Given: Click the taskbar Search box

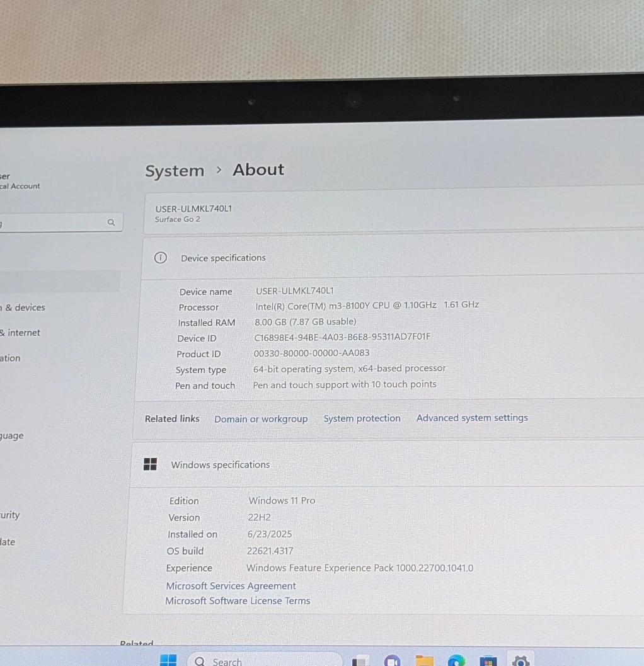Looking at the screenshot, I should (264, 660).
